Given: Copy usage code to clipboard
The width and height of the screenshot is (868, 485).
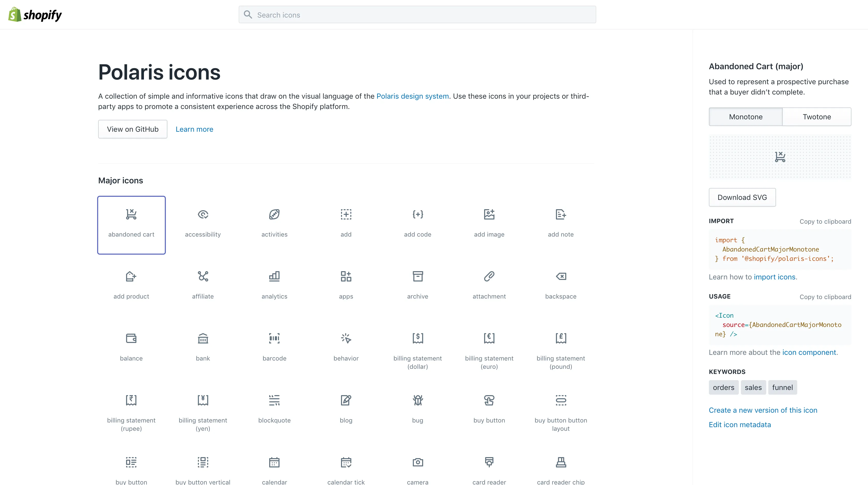Looking at the screenshot, I should (x=825, y=297).
